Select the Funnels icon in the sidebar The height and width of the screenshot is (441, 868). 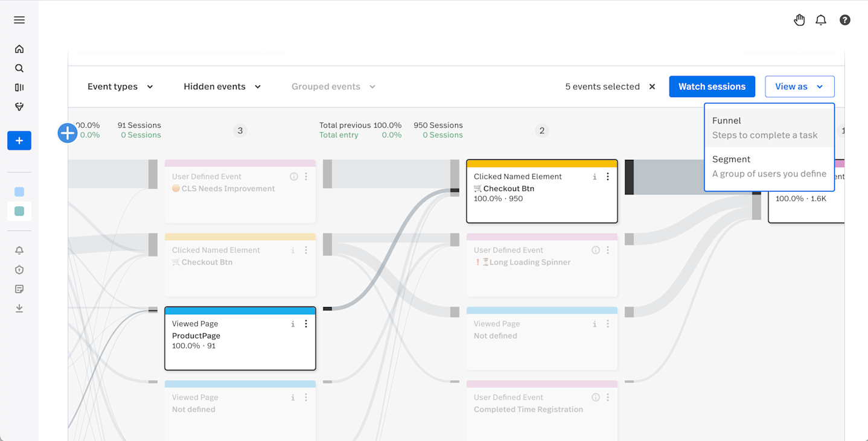click(x=19, y=106)
